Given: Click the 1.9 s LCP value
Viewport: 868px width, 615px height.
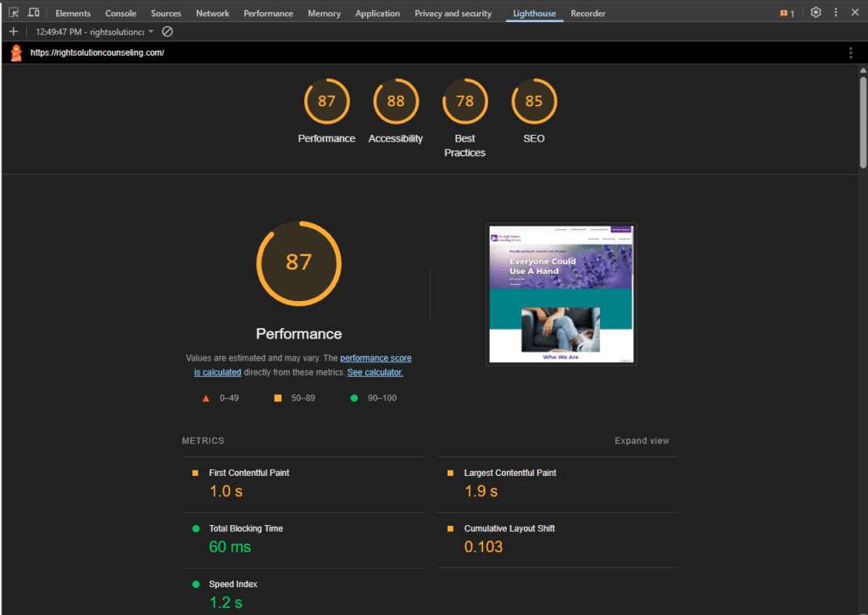Looking at the screenshot, I should coord(481,491).
